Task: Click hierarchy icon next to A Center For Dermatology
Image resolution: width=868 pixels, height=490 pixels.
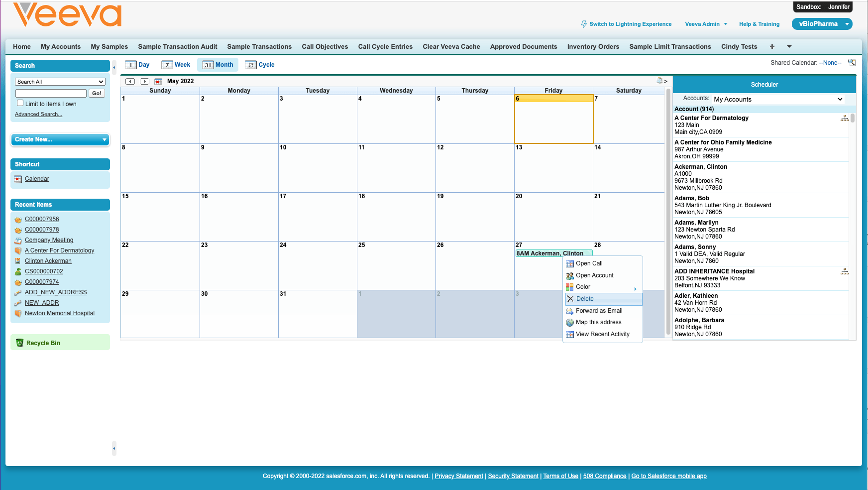Action: (x=845, y=119)
